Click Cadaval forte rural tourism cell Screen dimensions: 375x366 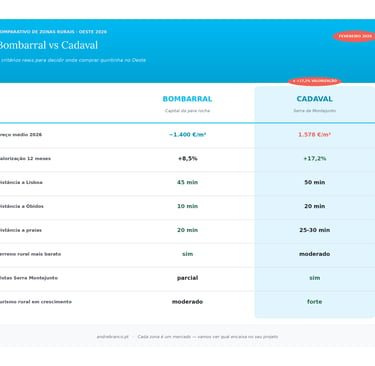coord(314,302)
